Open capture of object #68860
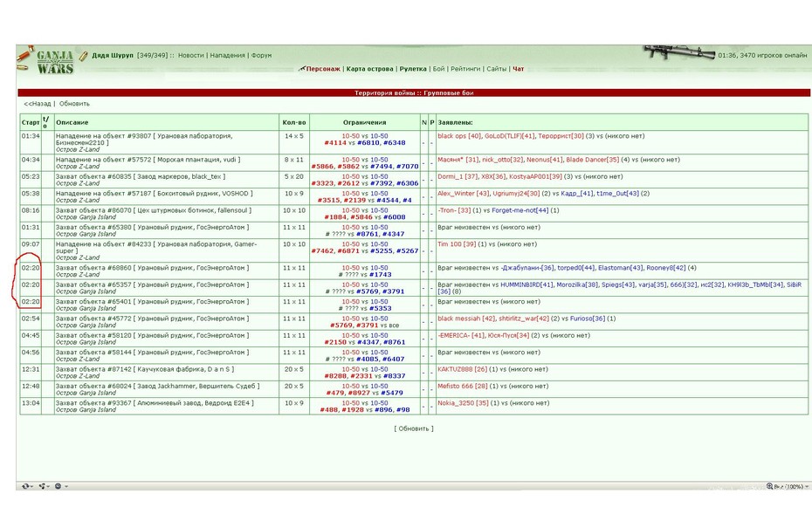 pyautogui.click(x=152, y=268)
